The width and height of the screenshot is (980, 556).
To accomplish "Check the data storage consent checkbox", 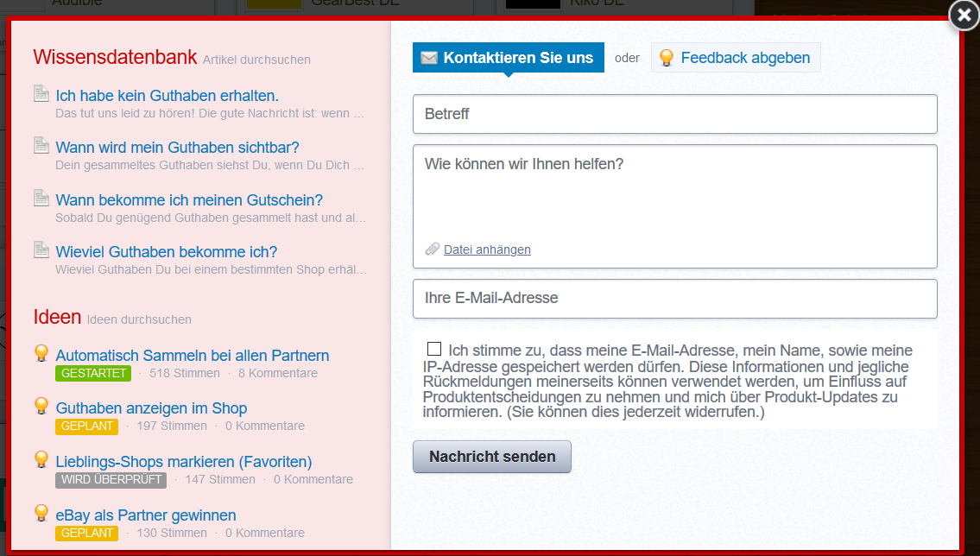I will (433, 349).
